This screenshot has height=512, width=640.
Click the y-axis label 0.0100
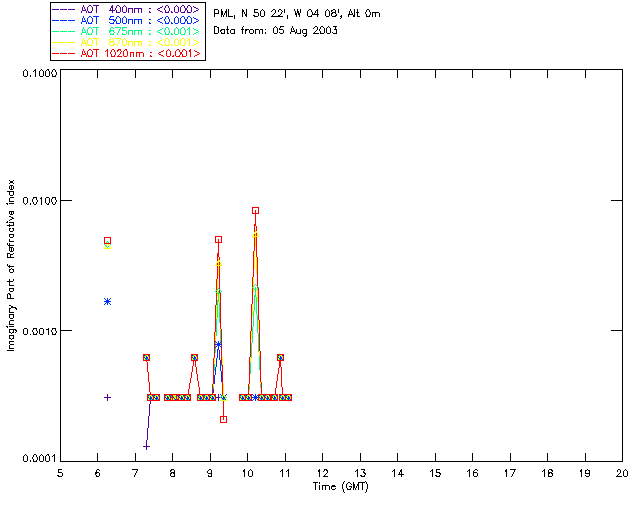[x=40, y=200]
